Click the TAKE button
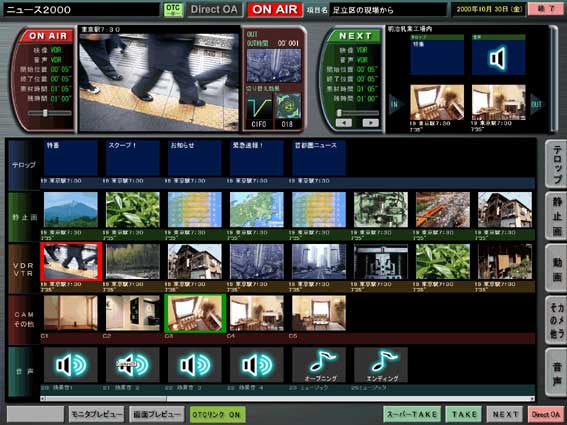567x425 pixels. point(464,415)
